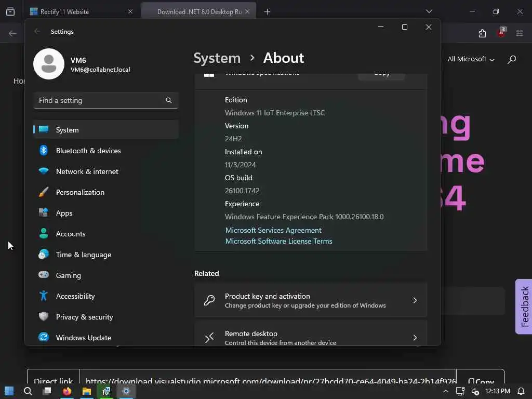This screenshot has height=399, width=532.
Task: Open the Windows Start menu
Action: [9, 391]
